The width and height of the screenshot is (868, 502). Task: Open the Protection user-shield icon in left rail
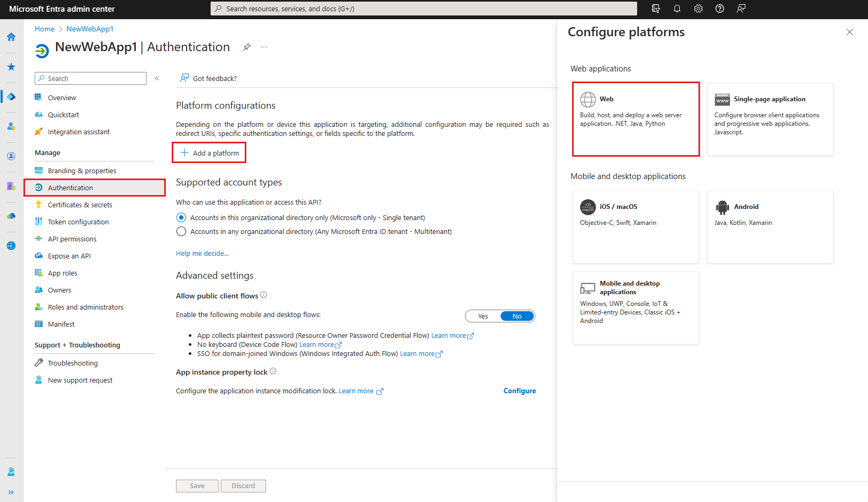coord(11,126)
